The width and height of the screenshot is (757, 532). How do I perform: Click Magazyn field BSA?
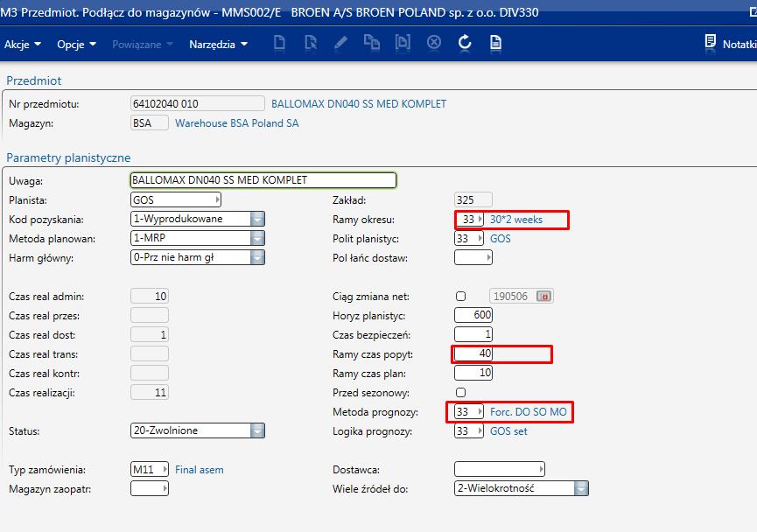tap(149, 123)
